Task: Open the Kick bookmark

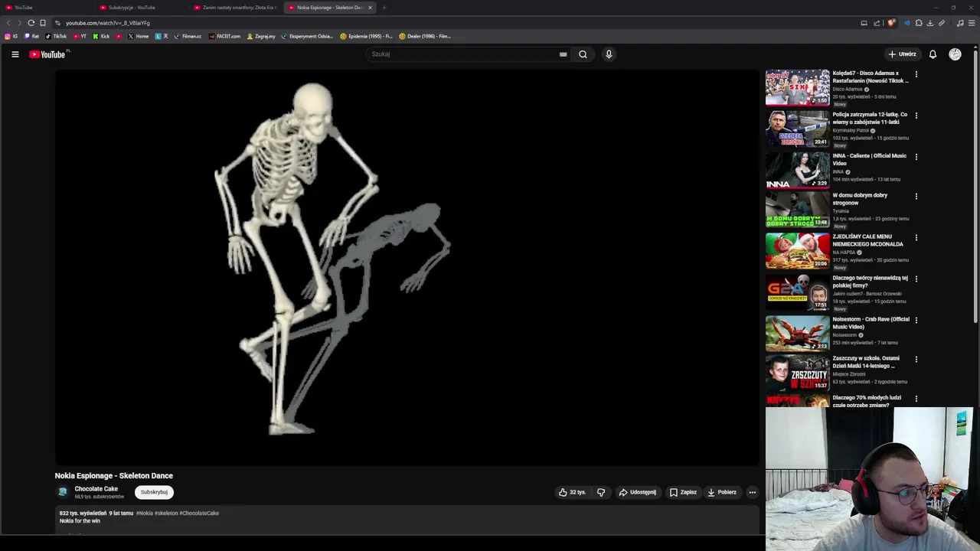Action: click(x=101, y=36)
